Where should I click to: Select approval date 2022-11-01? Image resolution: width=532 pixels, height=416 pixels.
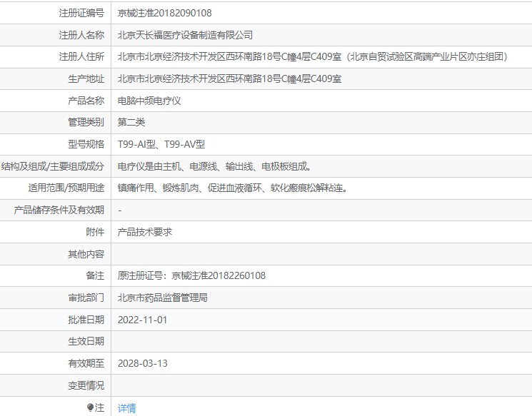143,320
